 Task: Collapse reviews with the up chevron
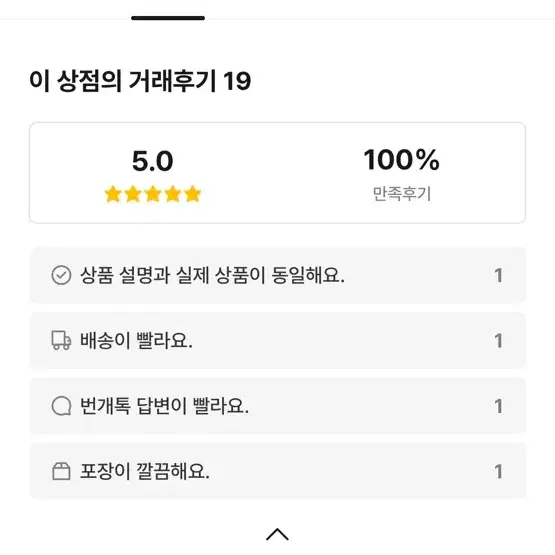[x=277, y=534]
